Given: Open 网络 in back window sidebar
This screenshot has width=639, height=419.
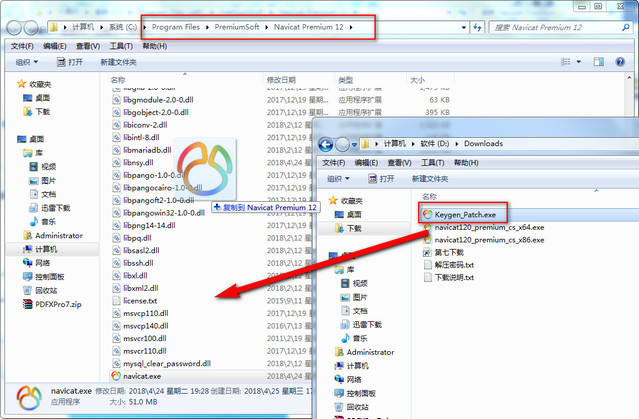Looking at the screenshot, I should click(37, 262).
